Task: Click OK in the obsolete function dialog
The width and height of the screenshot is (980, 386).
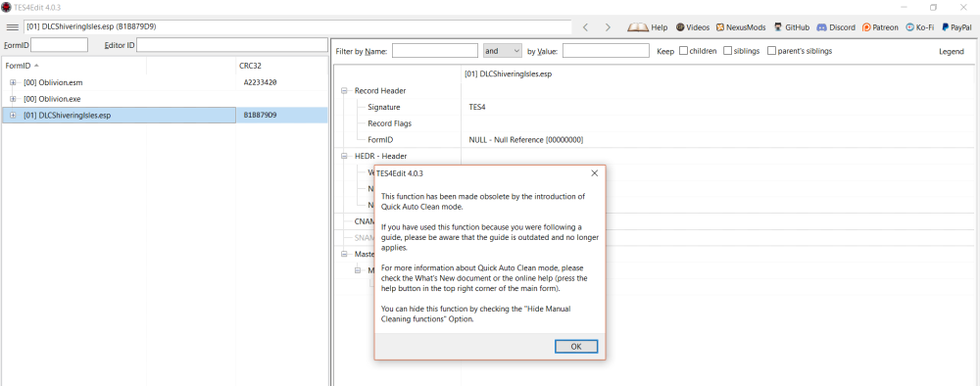Action: pyautogui.click(x=576, y=346)
